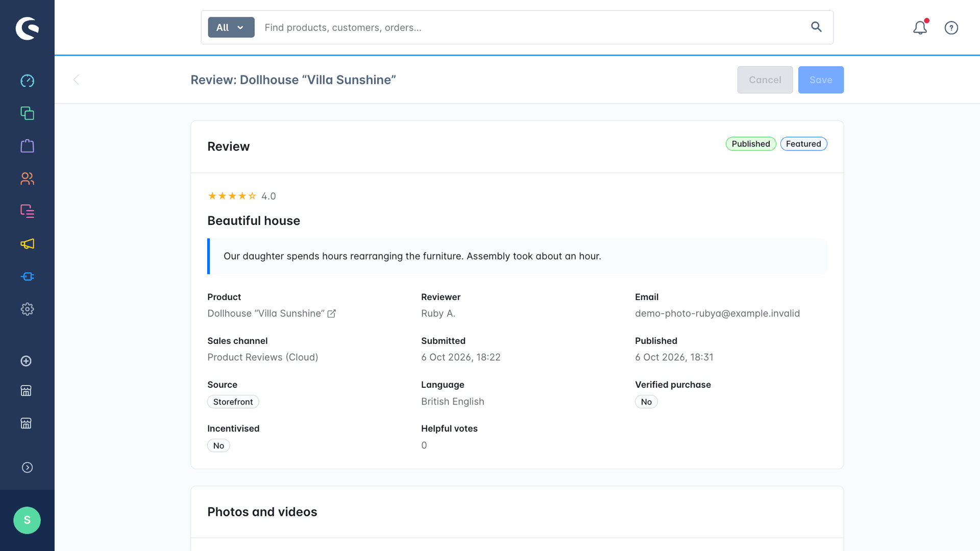Click the search input field
This screenshot has height=551, width=980.
click(x=531, y=28)
